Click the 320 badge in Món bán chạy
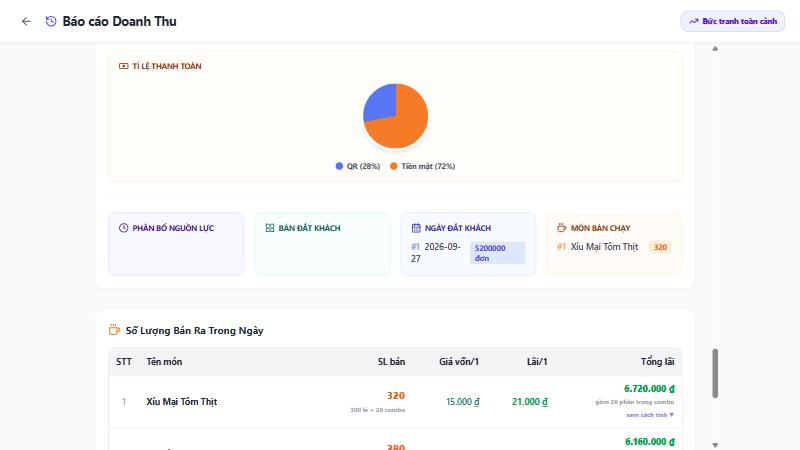This screenshot has width=800, height=450. tap(660, 247)
